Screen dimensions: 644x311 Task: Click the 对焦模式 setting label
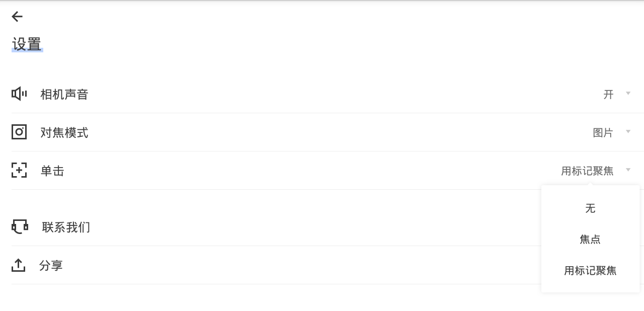click(x=64, y=132)
